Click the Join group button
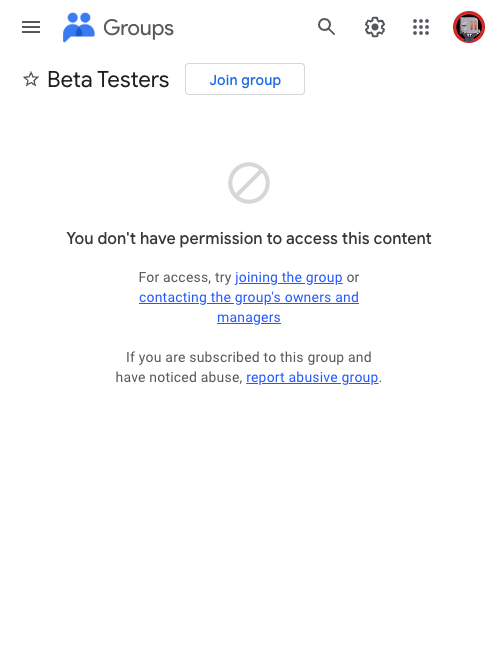498x651 pixels. pyautogui.click(x=245, y=79)
